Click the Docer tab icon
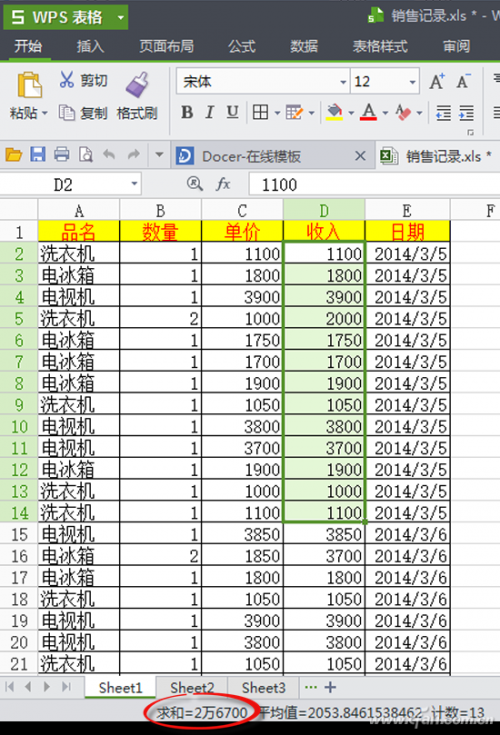Viewport: 500px width, 735px height. (185, 156)
